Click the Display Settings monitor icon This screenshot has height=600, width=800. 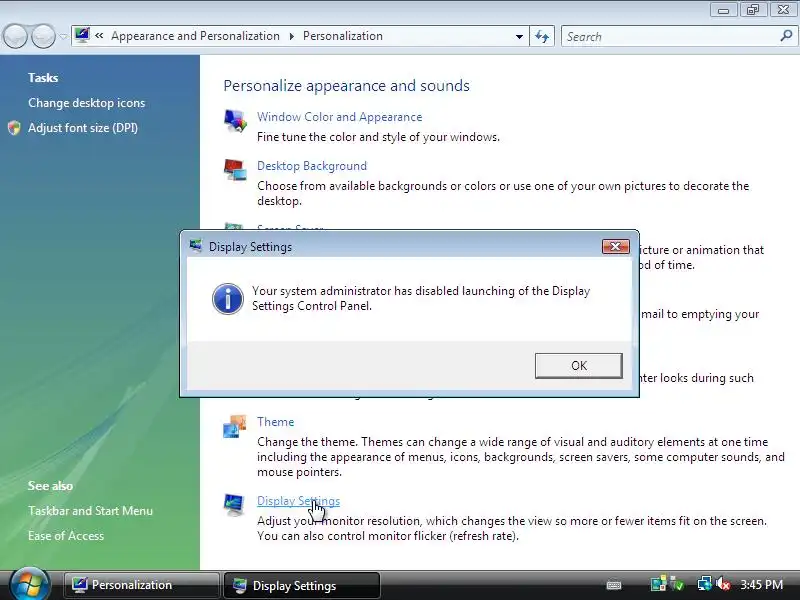[235, 505]
